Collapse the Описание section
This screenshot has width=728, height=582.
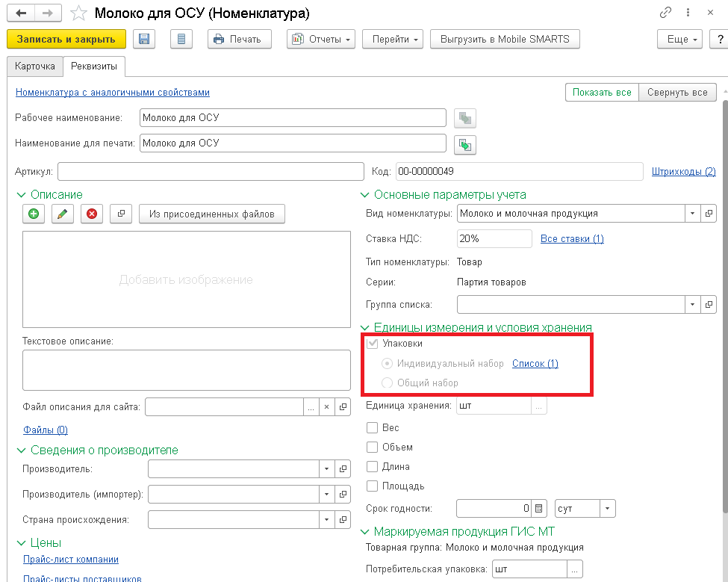coord(22,194)
